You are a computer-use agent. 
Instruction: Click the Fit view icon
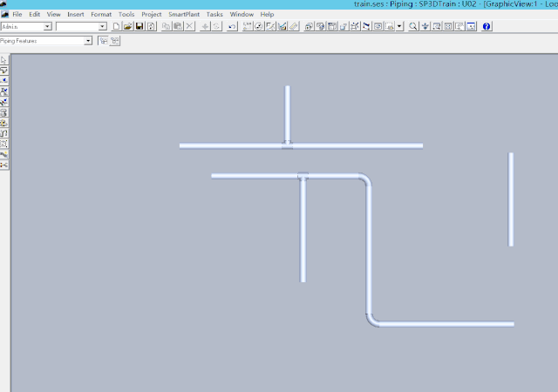click(448, 26)
